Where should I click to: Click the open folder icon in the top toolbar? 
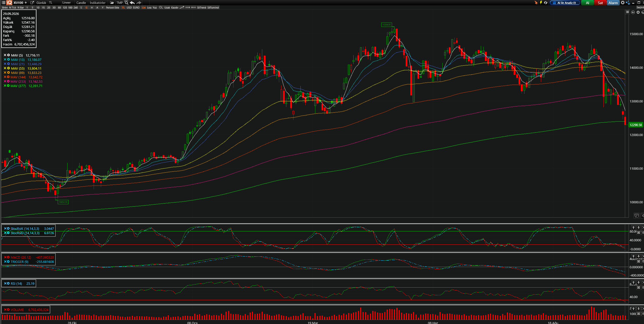pyautogui.click(x=112, y=3)
